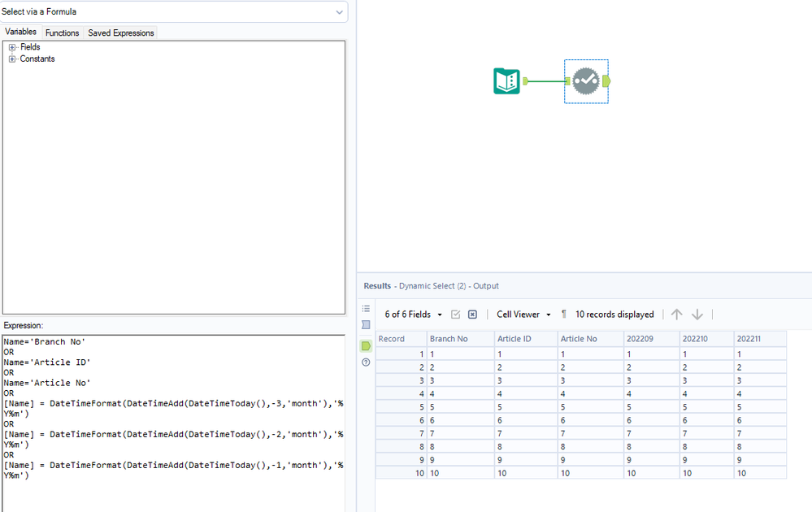This screenshot has width=812, height=512.
Task: Switch to the Variables tab
Action: 20,32
